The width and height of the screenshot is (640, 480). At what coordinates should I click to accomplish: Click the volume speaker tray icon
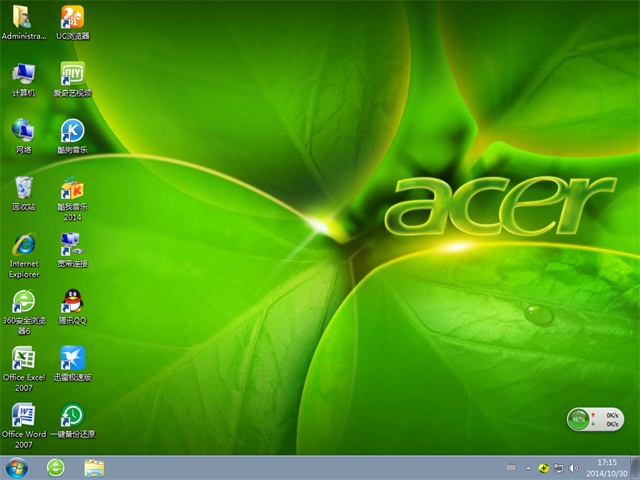pos(573,467)
